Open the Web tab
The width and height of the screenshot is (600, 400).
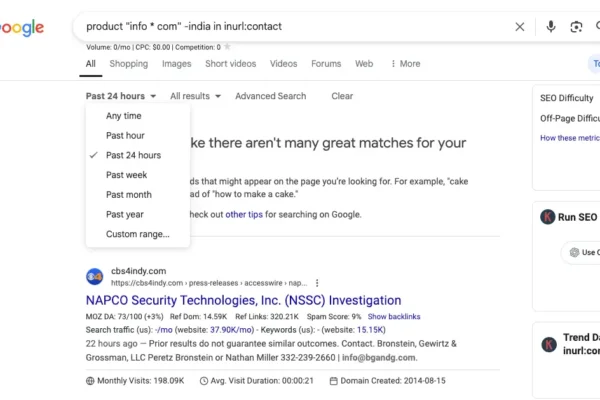pos(364,64)
